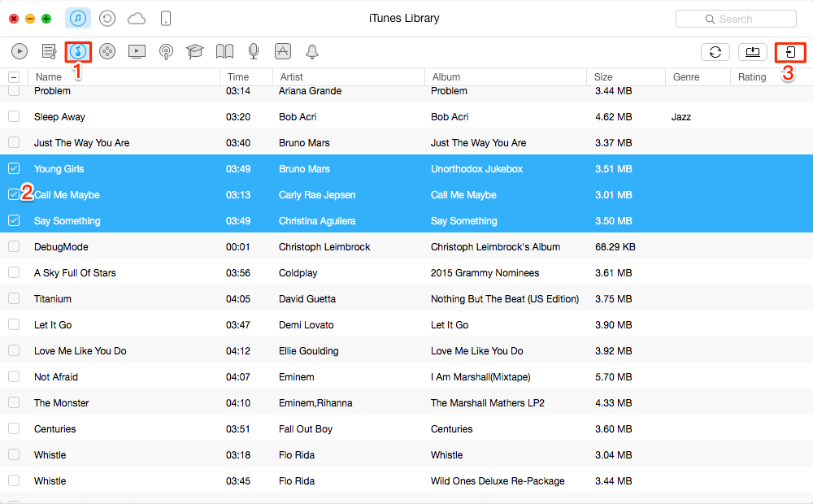
Task: Click the Send to computer button
Action: click(752, 52)
